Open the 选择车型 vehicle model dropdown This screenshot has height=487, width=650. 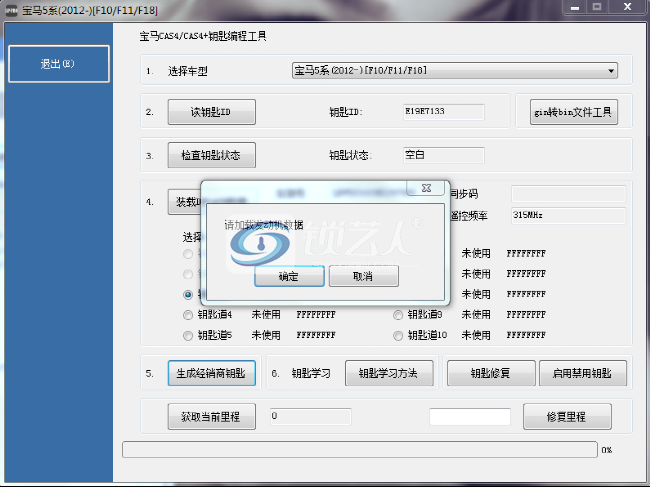pos(455,70)
